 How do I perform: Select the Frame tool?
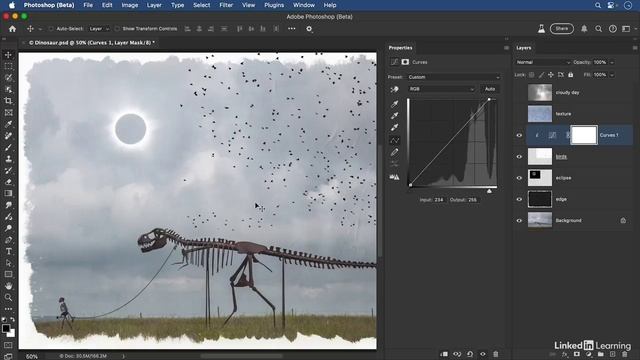pos(8,112)
